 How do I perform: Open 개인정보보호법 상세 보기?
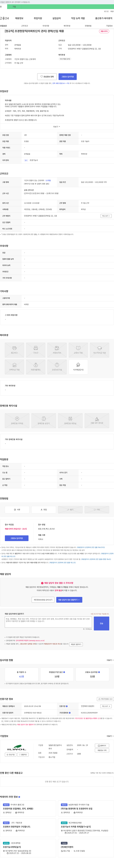click(43, 600)
